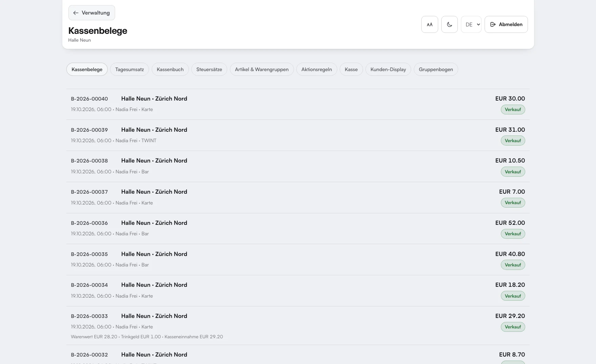Toggle dark mode moon icon
The height and width of the screenshot is (364, 596).
[449, 24]
